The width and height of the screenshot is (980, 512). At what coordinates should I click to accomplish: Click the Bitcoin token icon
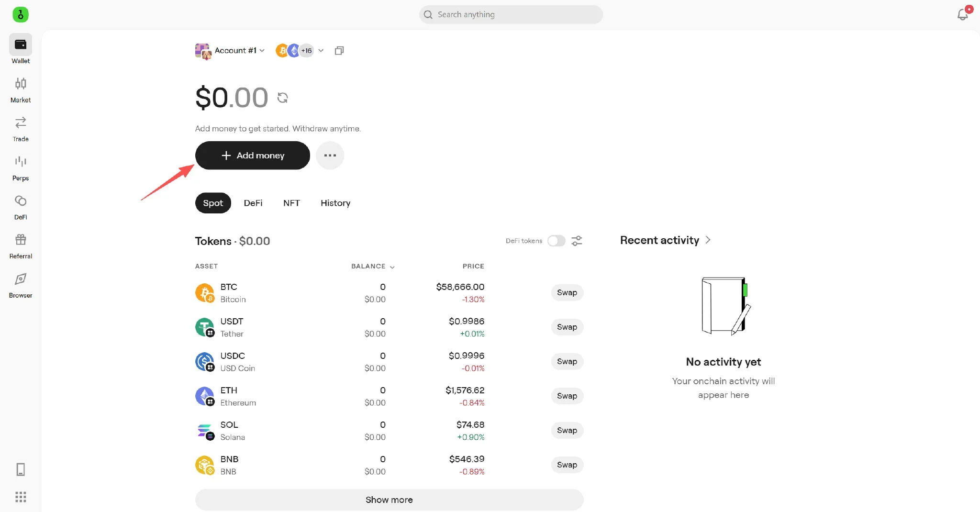[205, 293]
